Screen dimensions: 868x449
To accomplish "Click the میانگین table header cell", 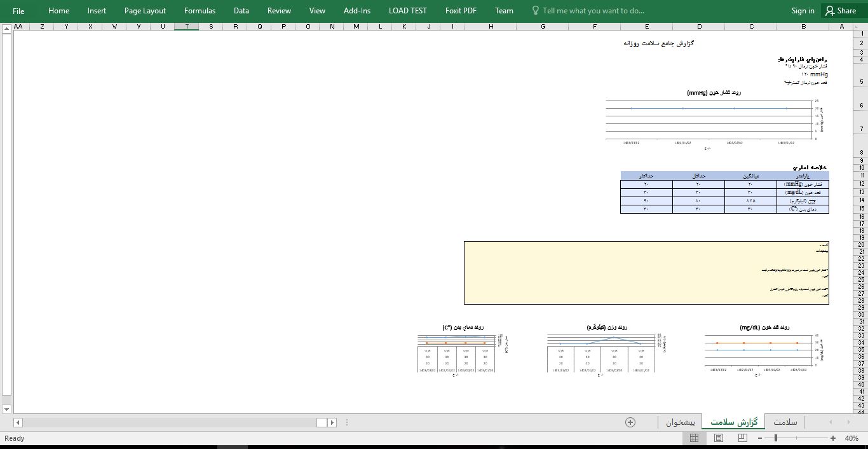I will 750,176.
